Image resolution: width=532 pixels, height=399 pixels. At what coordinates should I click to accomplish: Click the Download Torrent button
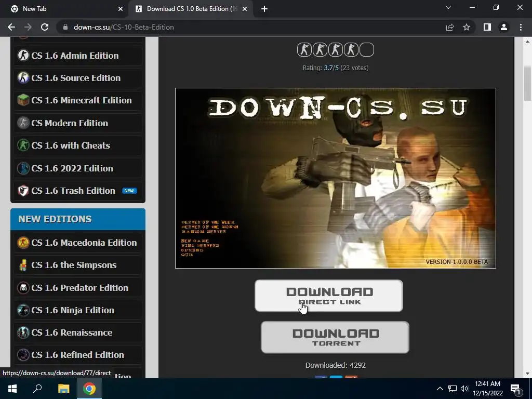[335, 337]
